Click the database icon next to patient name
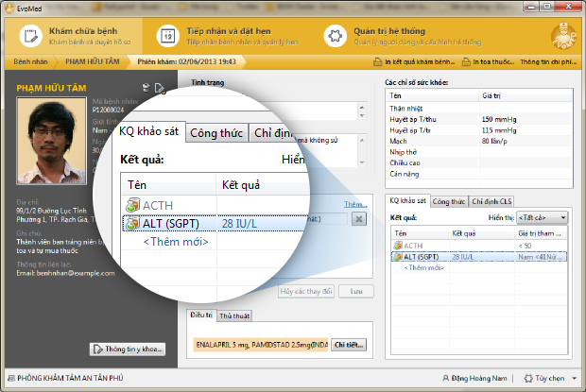The width and height of the screenshot is (586, 392). tap(146, 87)
